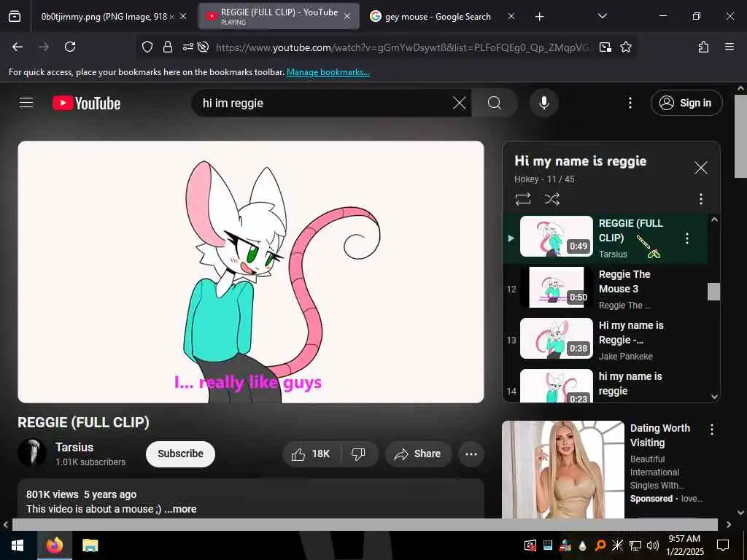Like the video with 18K thumbs up
Screen dimensions: 747x560
click(311, 454)
